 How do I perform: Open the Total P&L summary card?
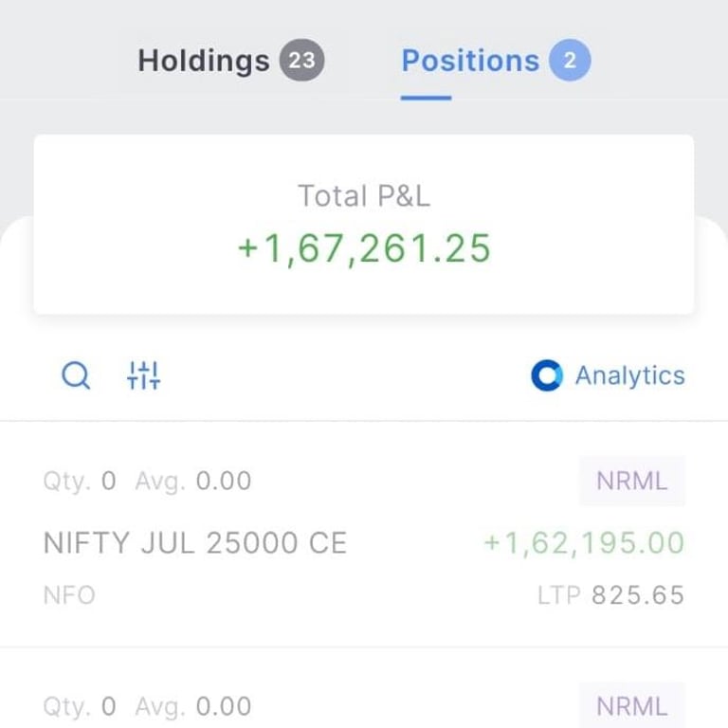click(x=364, y=225)
